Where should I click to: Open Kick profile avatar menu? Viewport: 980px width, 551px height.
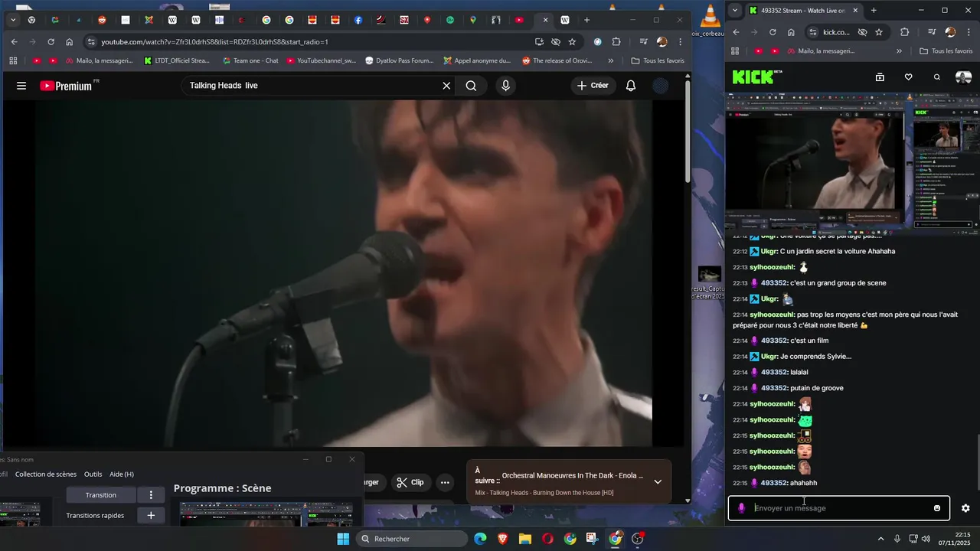[x=964, y=77]
